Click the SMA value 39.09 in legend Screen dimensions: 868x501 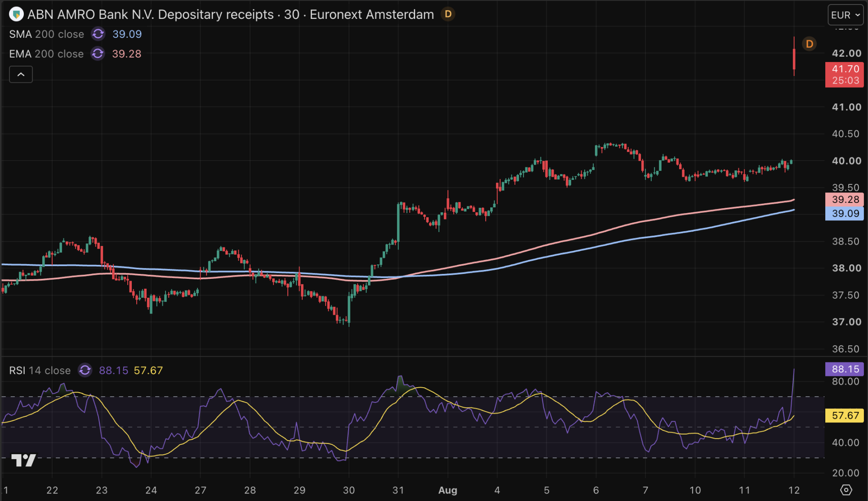(127, 34)
